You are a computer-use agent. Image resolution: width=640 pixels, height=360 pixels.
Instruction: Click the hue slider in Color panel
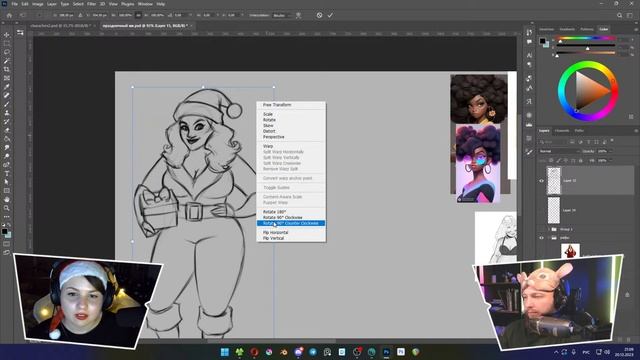[x=585, y=38]
